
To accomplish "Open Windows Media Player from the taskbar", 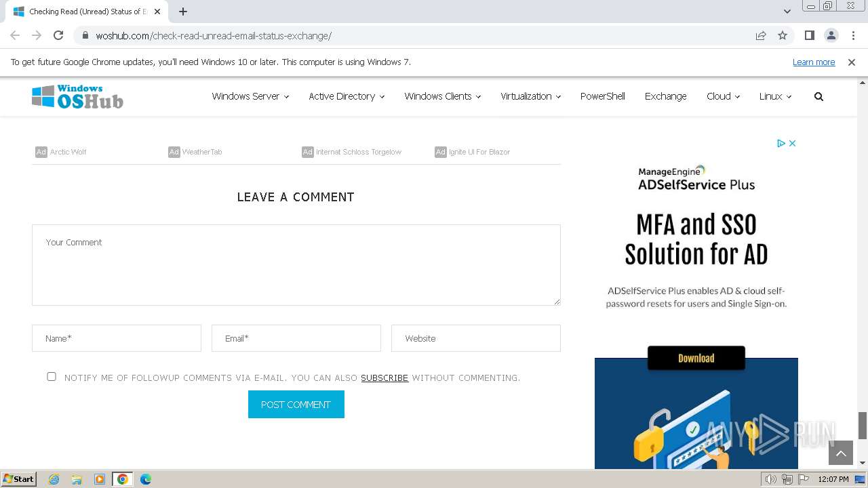I will pos(100,479).
